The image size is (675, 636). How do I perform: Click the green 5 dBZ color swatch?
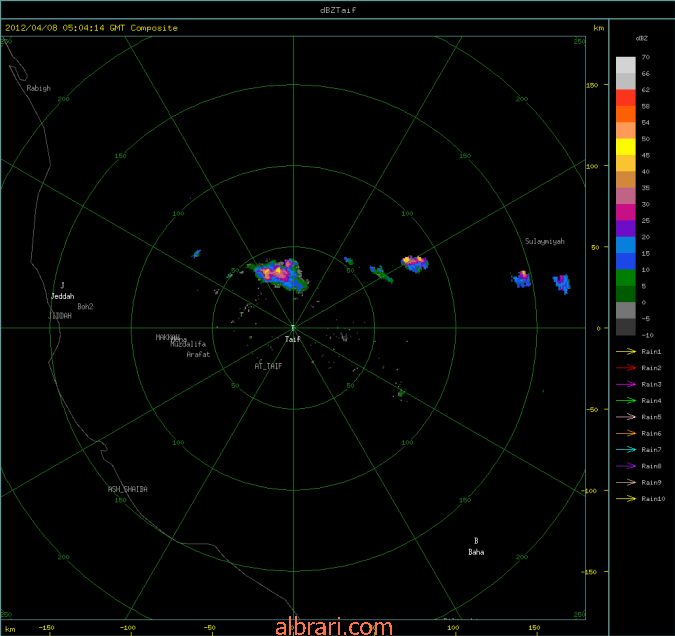[x=625, y=278]
